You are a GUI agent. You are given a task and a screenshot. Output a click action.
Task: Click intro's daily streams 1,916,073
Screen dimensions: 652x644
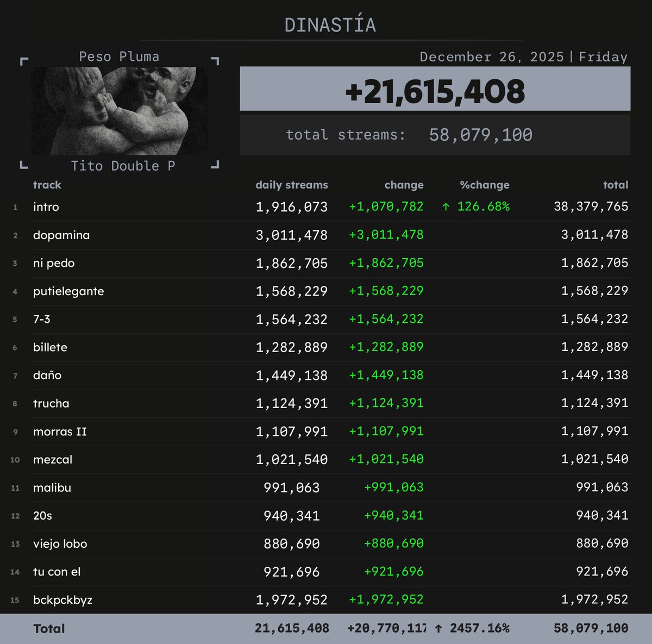pyautogui.click(x=292, y=207)
